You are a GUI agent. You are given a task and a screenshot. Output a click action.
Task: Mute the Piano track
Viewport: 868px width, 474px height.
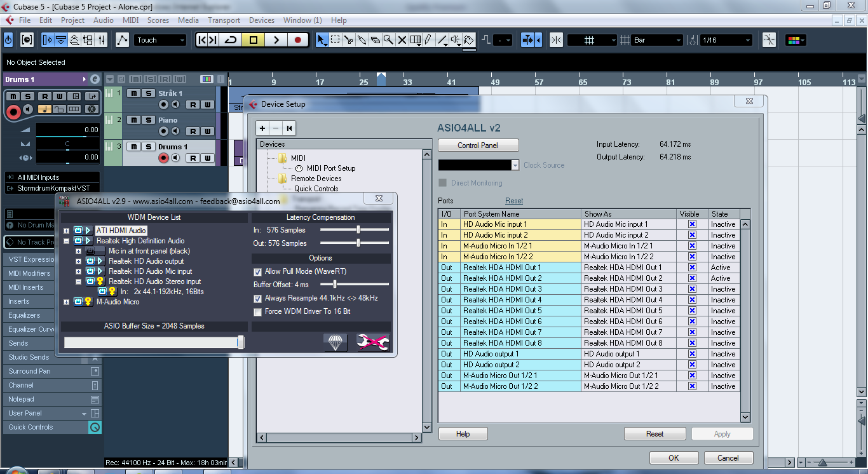click(133, 120)
